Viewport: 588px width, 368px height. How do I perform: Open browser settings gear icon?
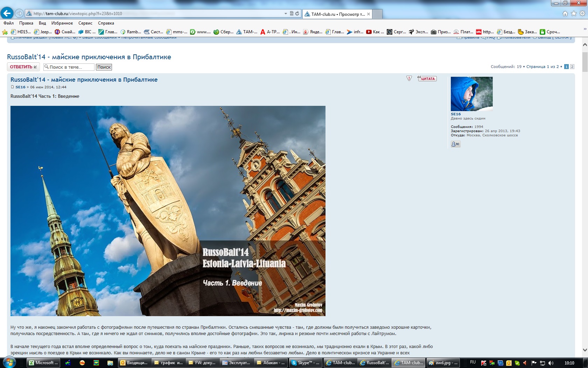tap(582, 14)
